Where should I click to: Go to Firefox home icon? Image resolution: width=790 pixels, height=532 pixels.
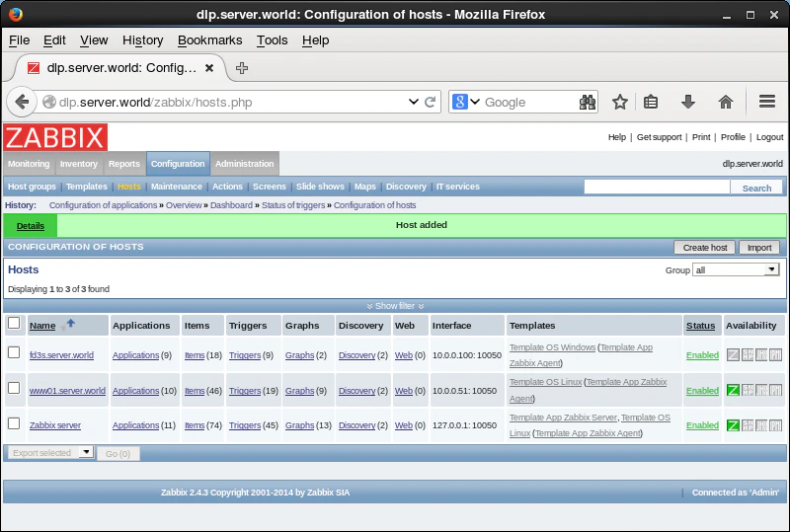(x=726, y=103)
